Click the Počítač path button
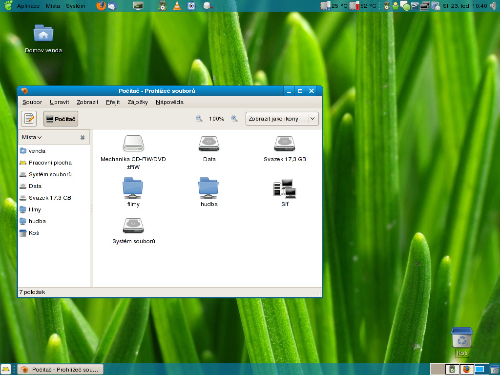 pos(60,119)
